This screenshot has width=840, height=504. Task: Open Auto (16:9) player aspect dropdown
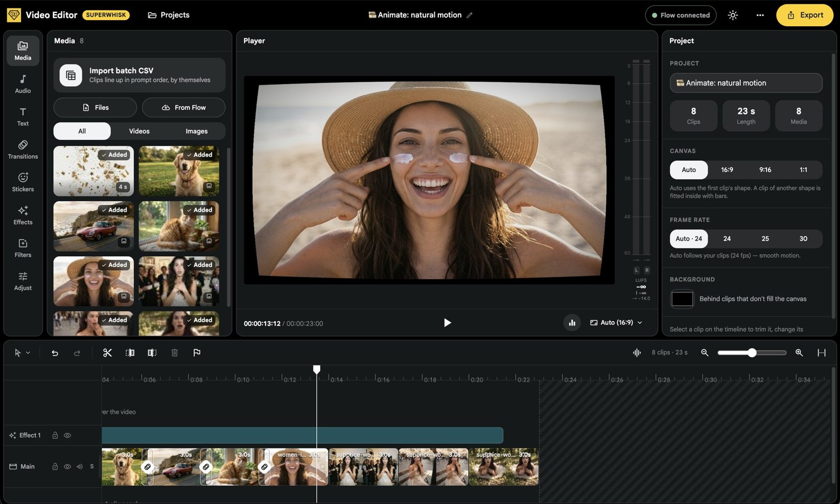point(616,323)
